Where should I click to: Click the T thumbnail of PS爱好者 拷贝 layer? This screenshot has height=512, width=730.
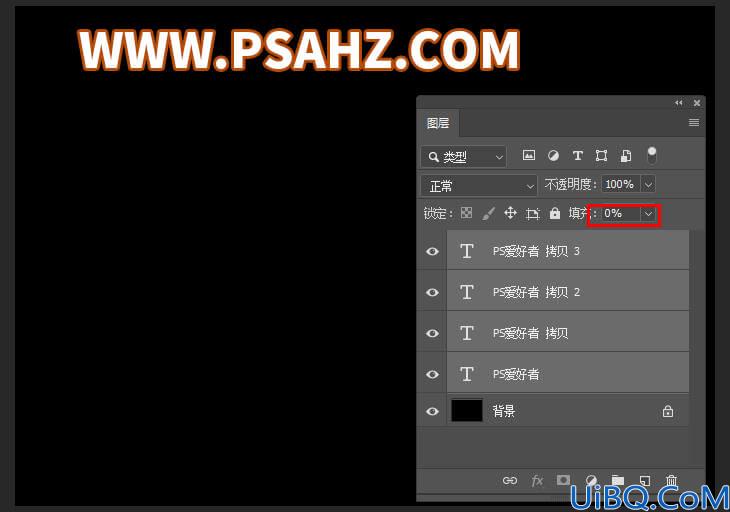(x=467, y=333)
